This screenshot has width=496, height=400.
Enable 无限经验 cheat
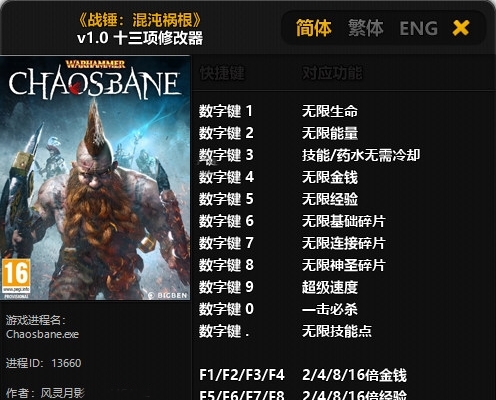pyautogui.click(x=330, y=199)
